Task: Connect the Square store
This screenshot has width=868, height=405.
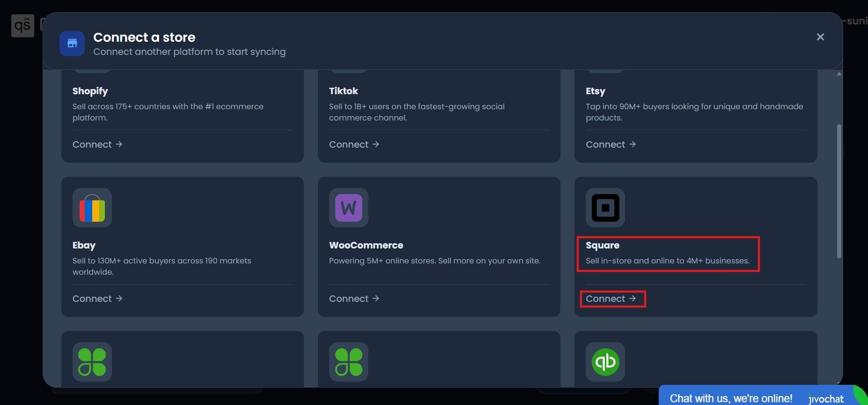Action: tap(611, 299)
